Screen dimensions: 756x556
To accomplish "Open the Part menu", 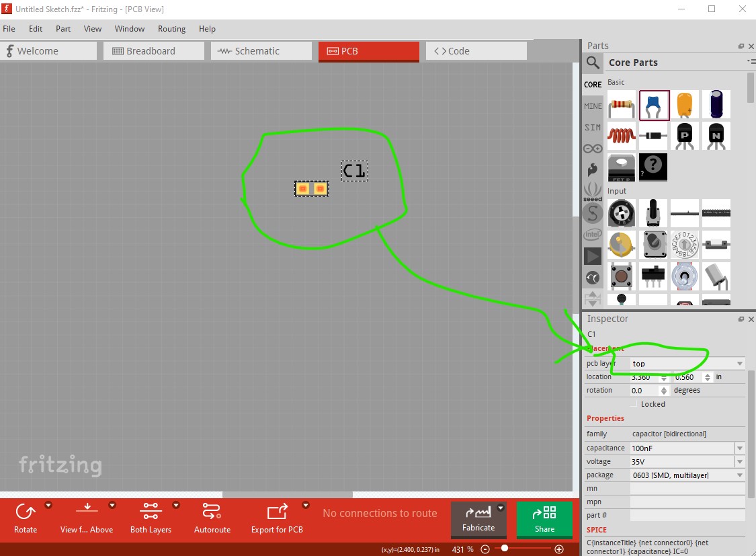I will 63,29.
